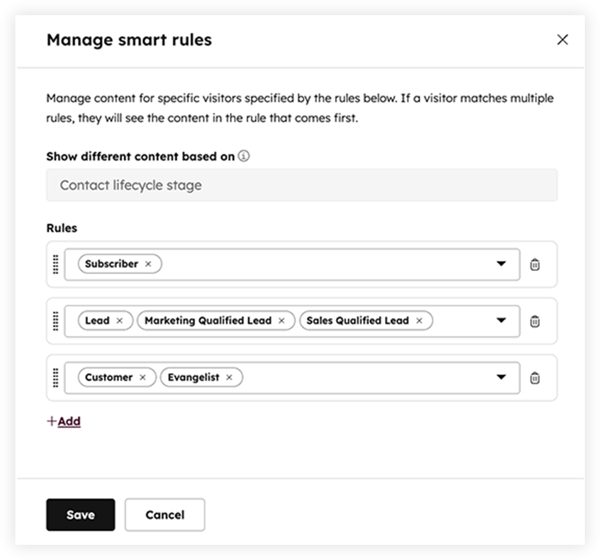
Task: Remove the Evangelist tag
Action: point(229,377)
